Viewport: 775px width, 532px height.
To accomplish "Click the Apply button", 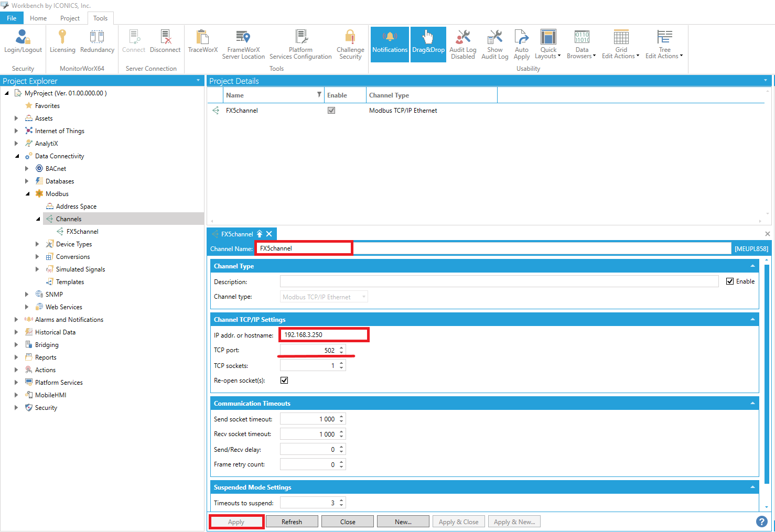I will click(236, 522).
